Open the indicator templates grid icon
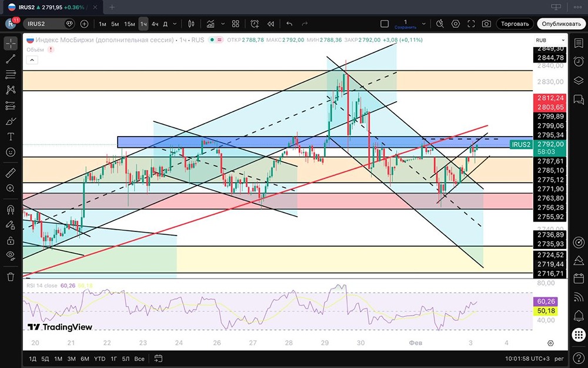The image size is (588, 368). click(x=236, y=24)
